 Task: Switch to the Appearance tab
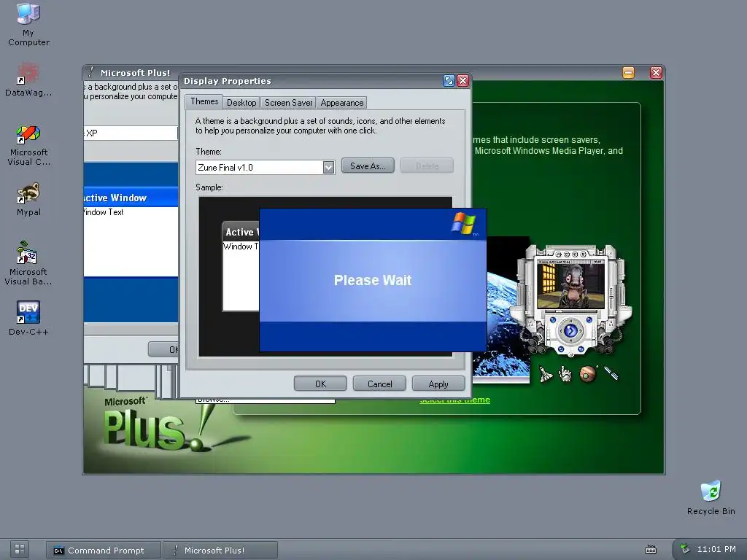[341, 103]
